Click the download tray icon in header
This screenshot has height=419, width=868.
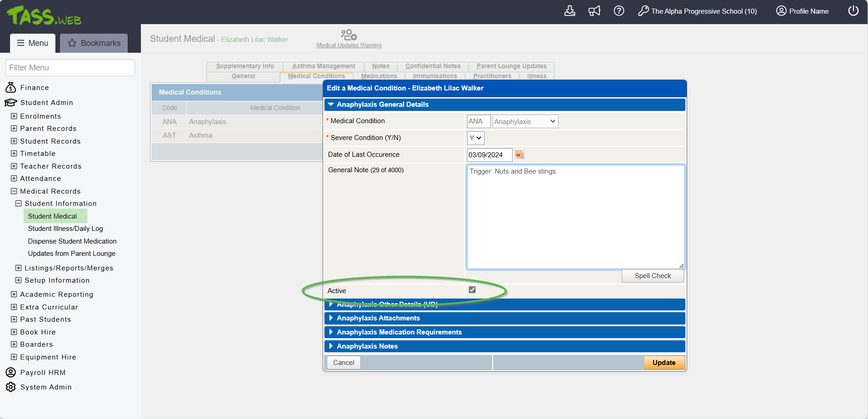tap(569, 11)
